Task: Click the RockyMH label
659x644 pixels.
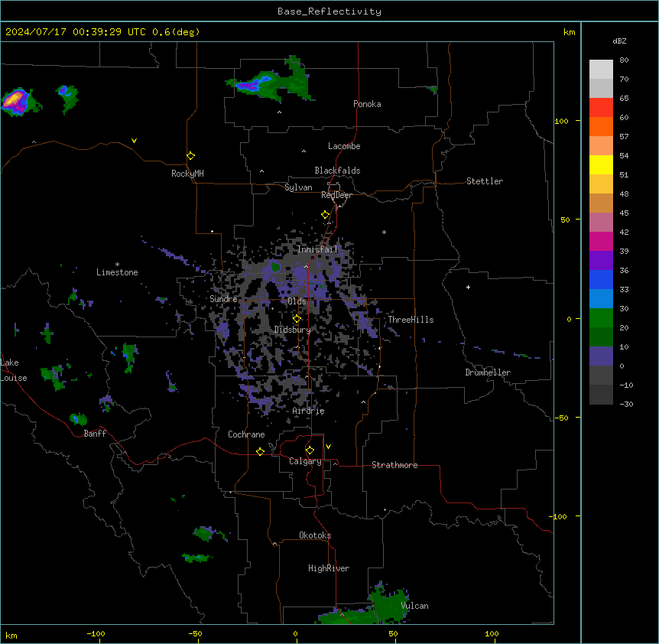Action: pyautogui.click(x=187, y=174)
